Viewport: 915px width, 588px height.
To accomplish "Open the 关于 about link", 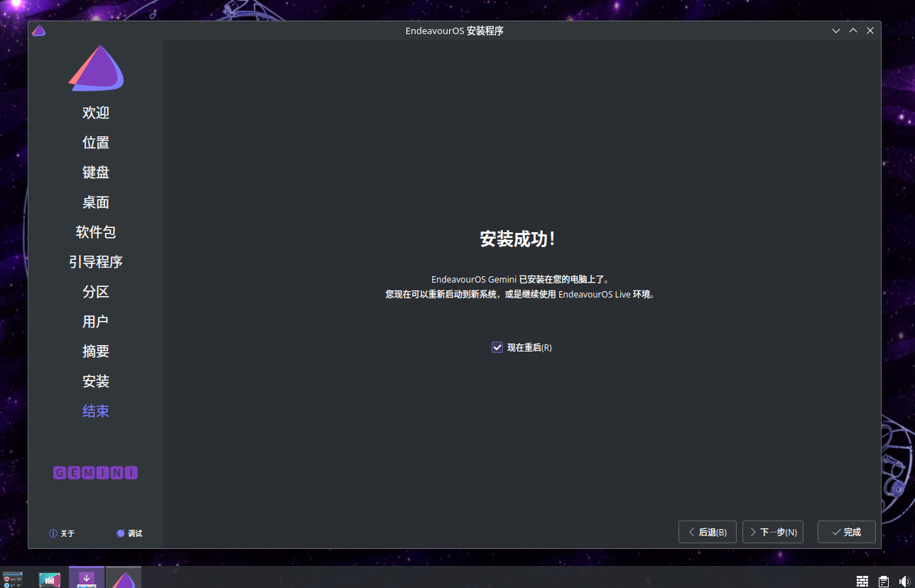I will 62,533.
